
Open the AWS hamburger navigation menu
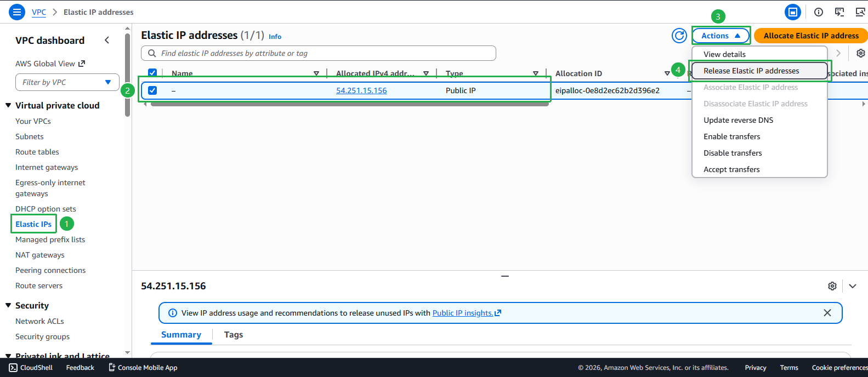coord(17,12)
